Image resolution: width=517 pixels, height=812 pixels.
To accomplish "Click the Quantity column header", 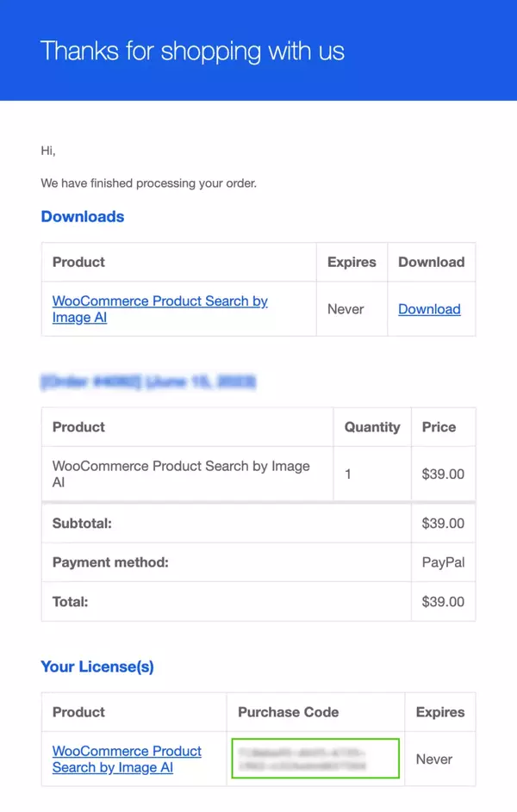I will [372, 427].
